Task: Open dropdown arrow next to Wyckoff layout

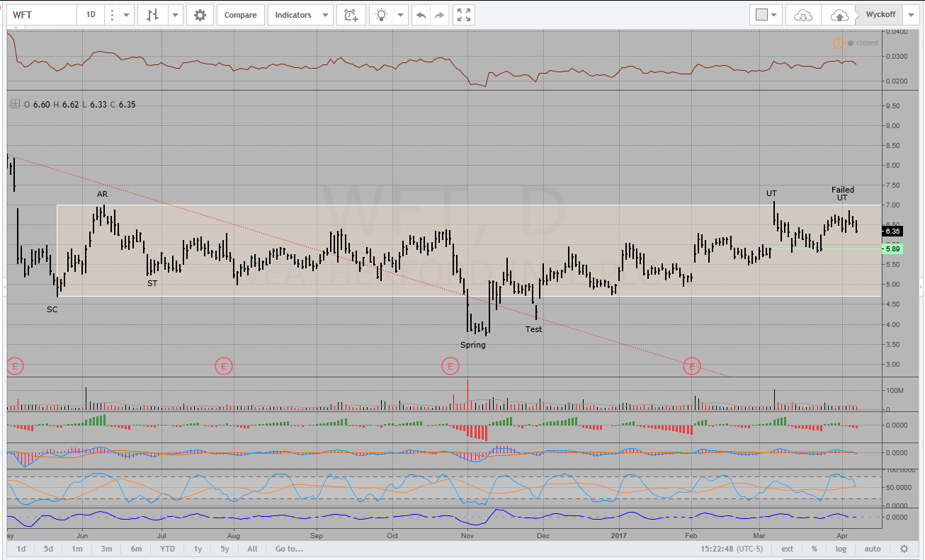Action: point(911,15)
